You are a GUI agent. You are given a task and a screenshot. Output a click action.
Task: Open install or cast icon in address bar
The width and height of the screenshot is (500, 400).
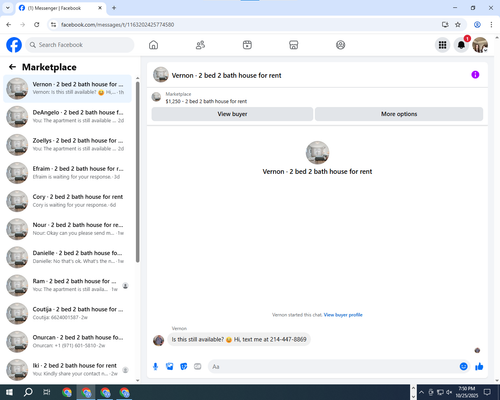[x=445, y=25]
